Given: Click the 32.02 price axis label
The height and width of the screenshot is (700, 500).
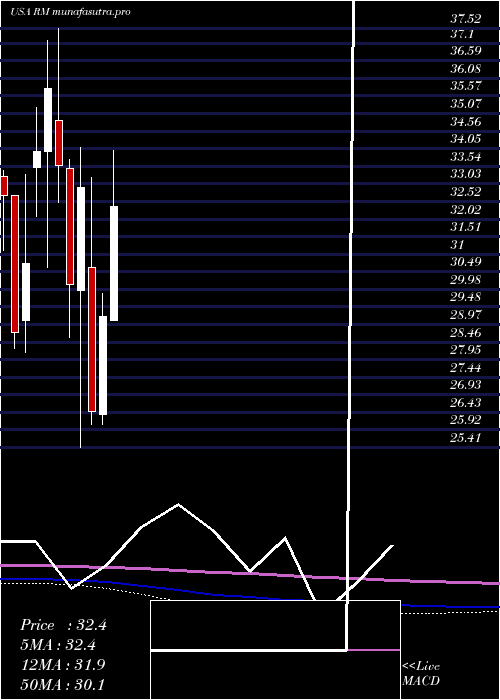Looking at the screenshot, I should [466, 209].
